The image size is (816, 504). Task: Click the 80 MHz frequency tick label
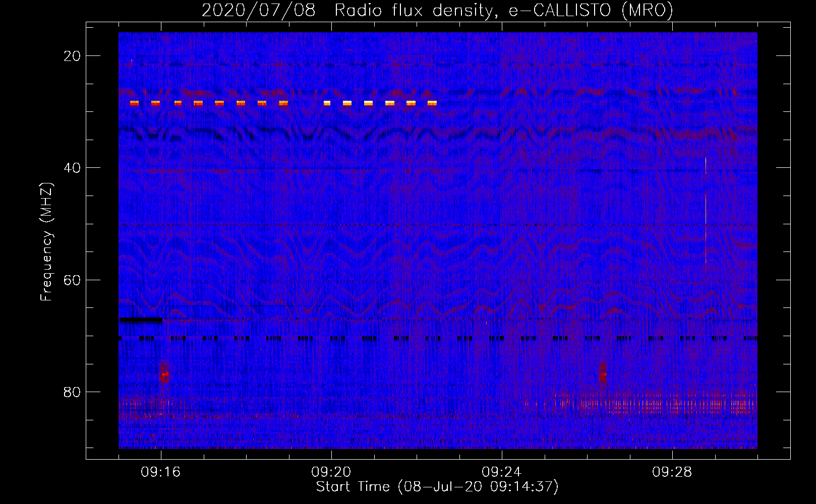[72, 392]
